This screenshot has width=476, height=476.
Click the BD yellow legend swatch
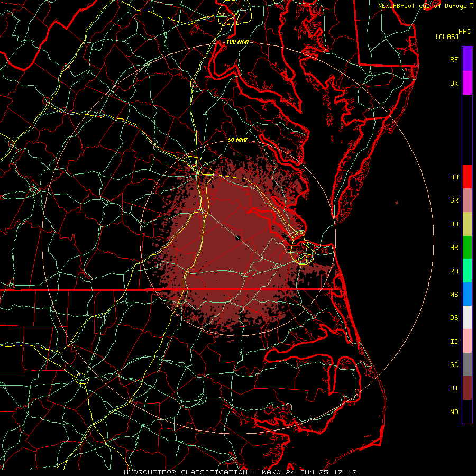point(467,224)
